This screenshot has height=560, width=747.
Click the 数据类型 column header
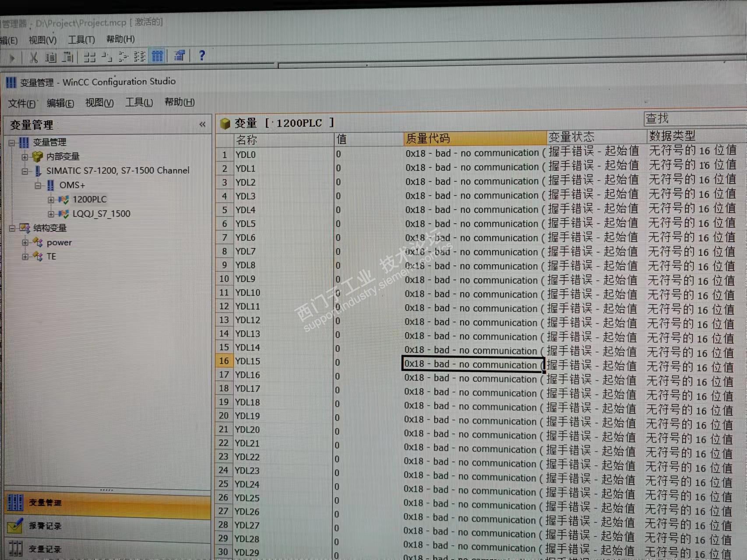(x=697, y=136)
